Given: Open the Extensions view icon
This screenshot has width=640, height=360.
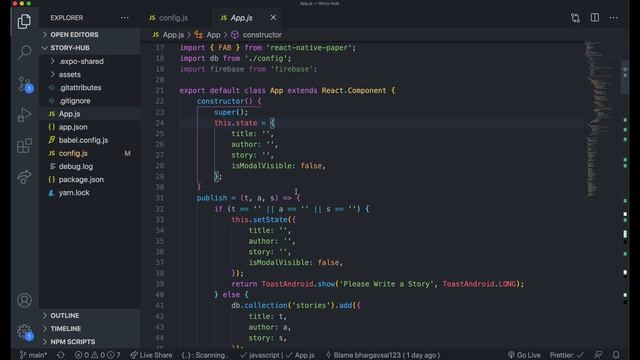Looking at the screenshot, I should click(24, 146).
